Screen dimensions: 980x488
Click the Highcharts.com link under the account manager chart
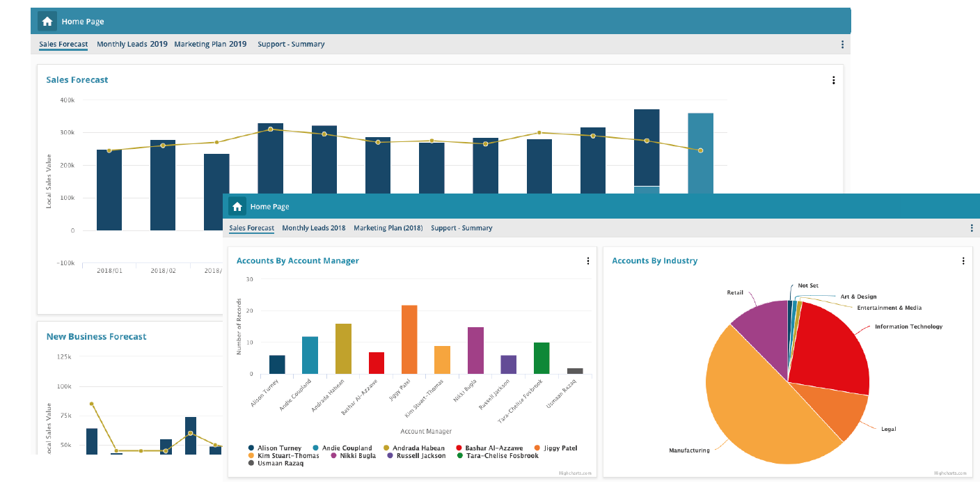(x=575, y=473)
